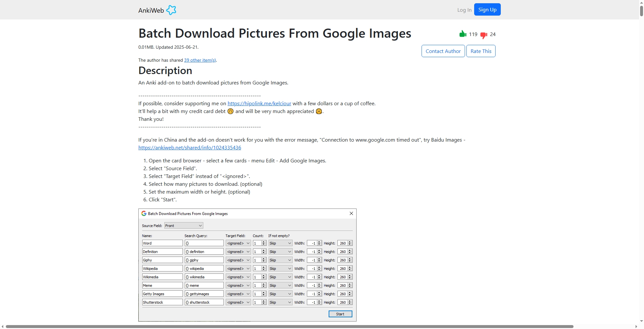This screenshot has width=644, height=329.
Task: Open the hipolink.me/kelciour support link
Action: pos(259,103)
